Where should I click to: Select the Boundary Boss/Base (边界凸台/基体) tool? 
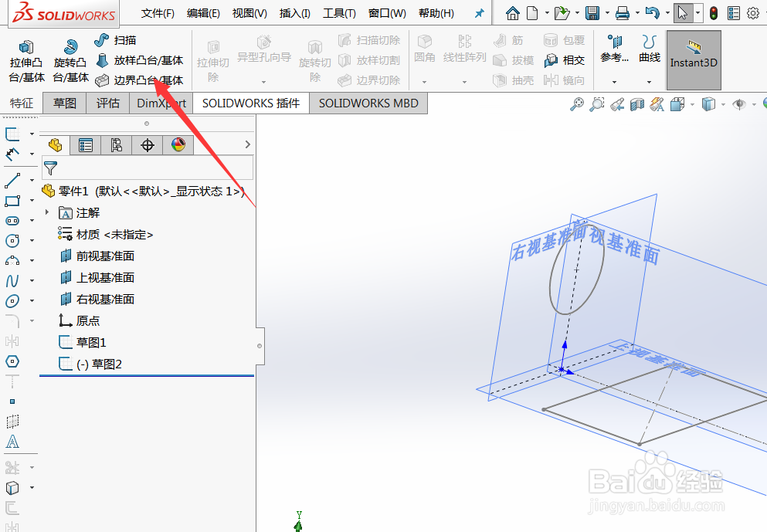tap(139, 80)
